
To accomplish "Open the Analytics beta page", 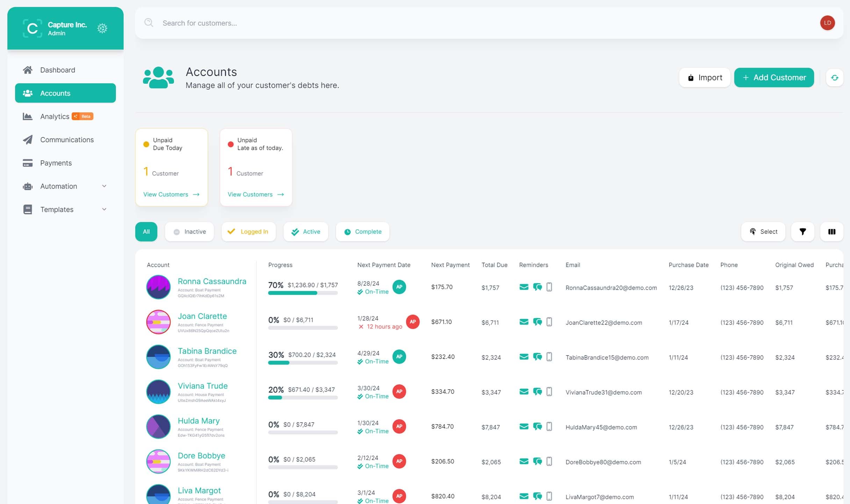I will coord(55,117).
